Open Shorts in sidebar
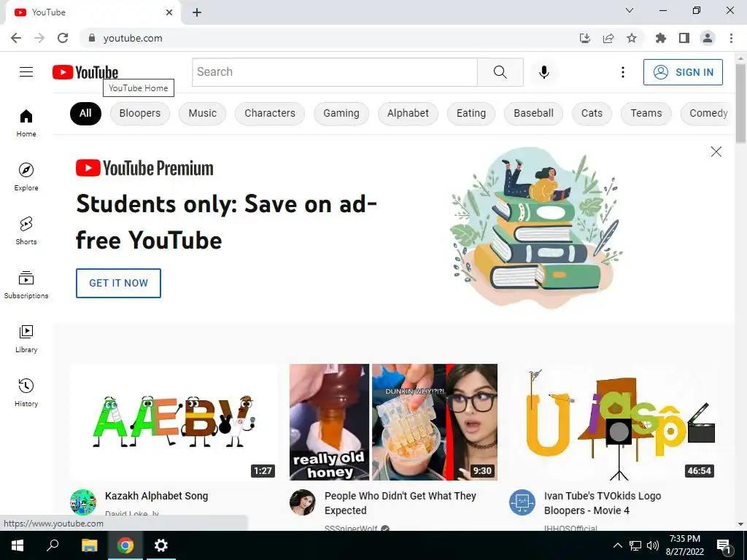747x560 pixels. pyautogui.click(x=26, y=230)
